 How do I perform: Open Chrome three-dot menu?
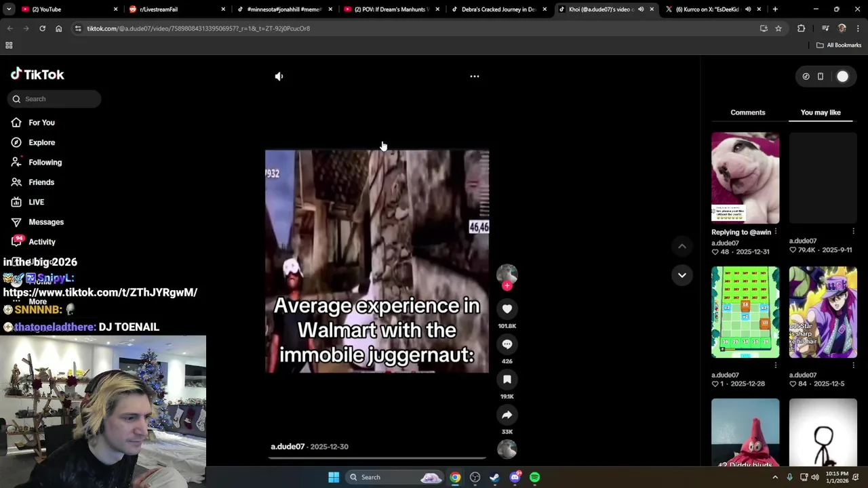tap(858, 28)
